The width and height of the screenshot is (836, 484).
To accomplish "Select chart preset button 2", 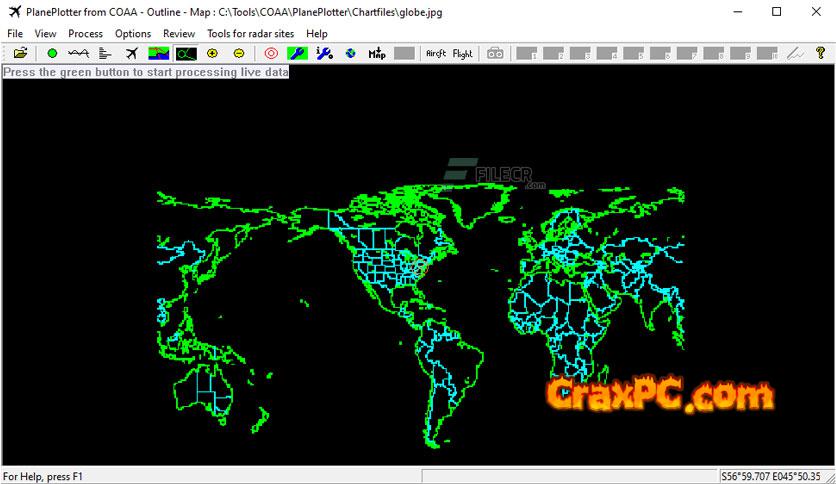I will (553, 53).
